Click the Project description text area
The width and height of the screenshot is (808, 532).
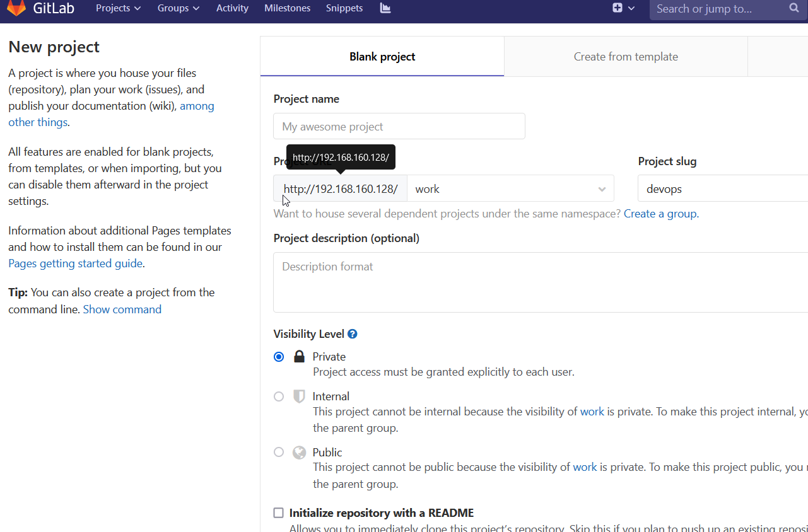pos(541,282)
